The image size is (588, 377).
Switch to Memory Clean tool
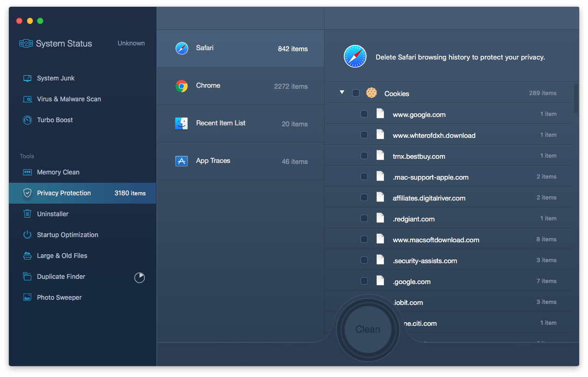coord(82,172)
